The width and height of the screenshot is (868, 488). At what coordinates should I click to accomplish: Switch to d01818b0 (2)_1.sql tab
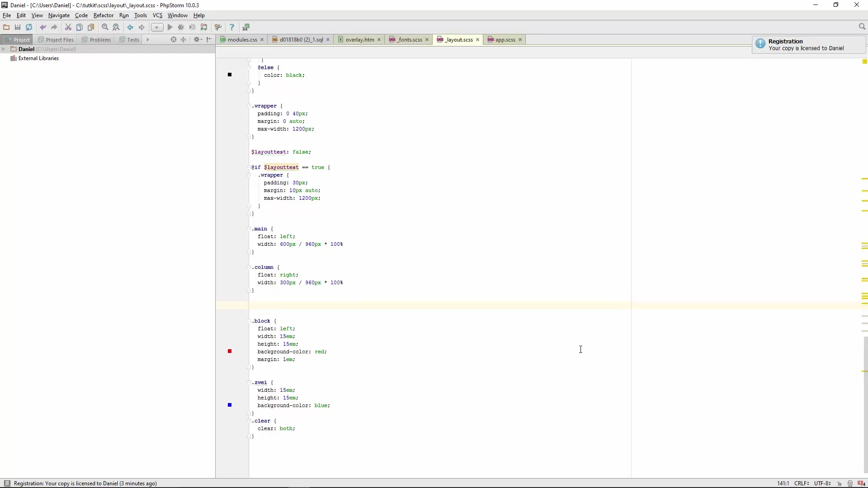pyautogui.click(x=301, y=40)
